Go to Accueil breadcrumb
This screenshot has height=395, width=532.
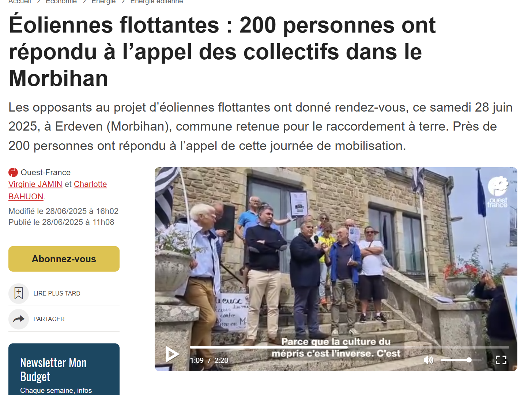pyautogui.click(x=20, y=2)
